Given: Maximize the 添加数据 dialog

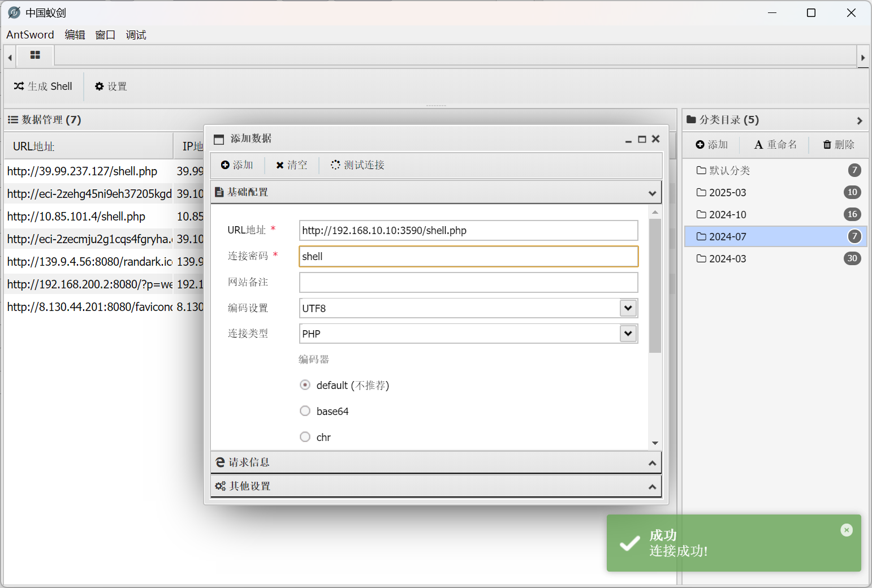Looking at the screenshot, I should pyautogui.click(x=642, y=139).
